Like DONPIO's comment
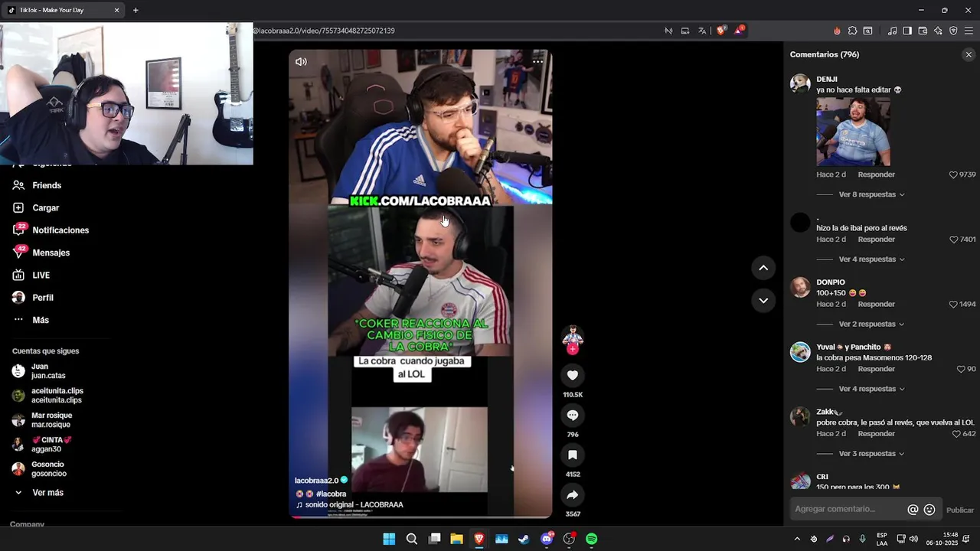Image resolution: width=980 pixels, height=551 pixels. click(953, 304)
